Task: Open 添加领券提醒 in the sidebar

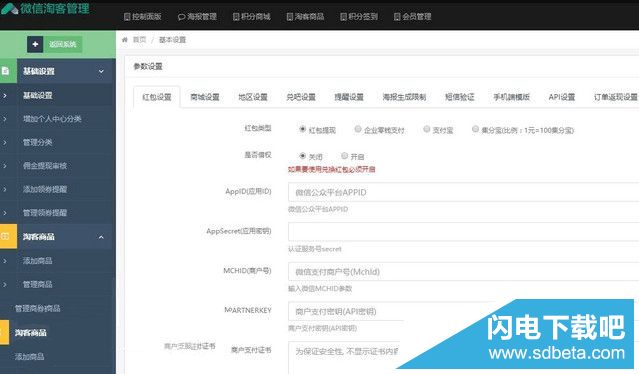Action: [45, 189]
